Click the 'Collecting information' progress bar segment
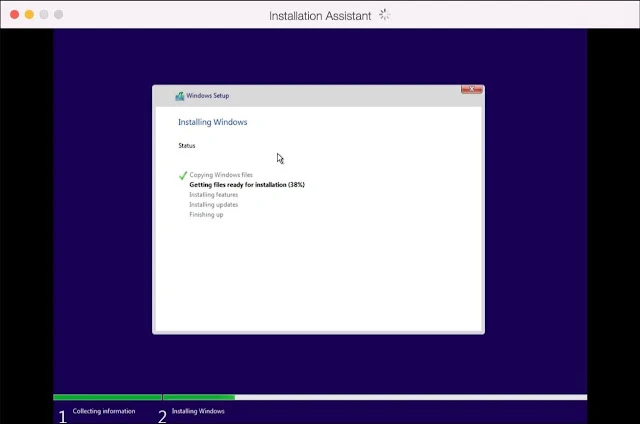 (x=107, y=397)
